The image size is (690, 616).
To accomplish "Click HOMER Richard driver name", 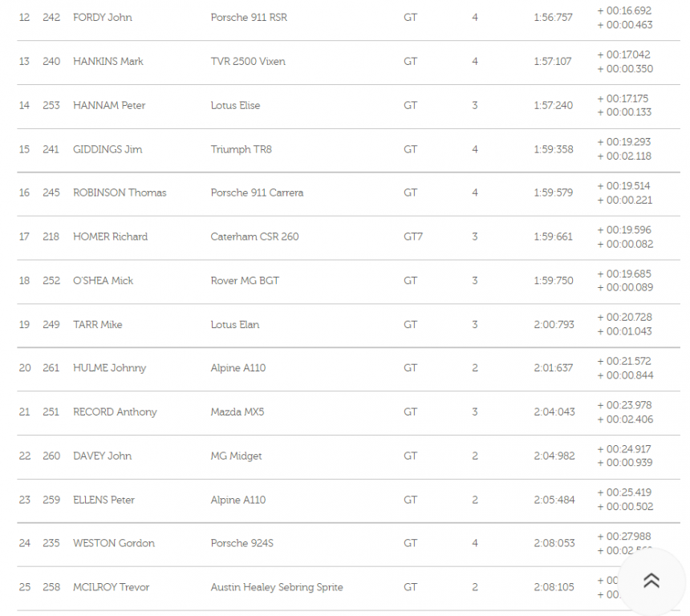I will click(x=110, y=237).
